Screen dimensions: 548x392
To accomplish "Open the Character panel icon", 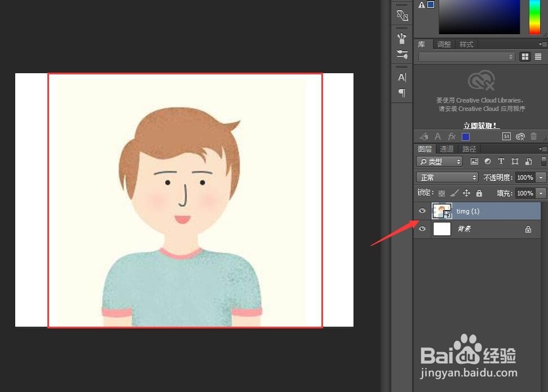I will coord(402,77).
